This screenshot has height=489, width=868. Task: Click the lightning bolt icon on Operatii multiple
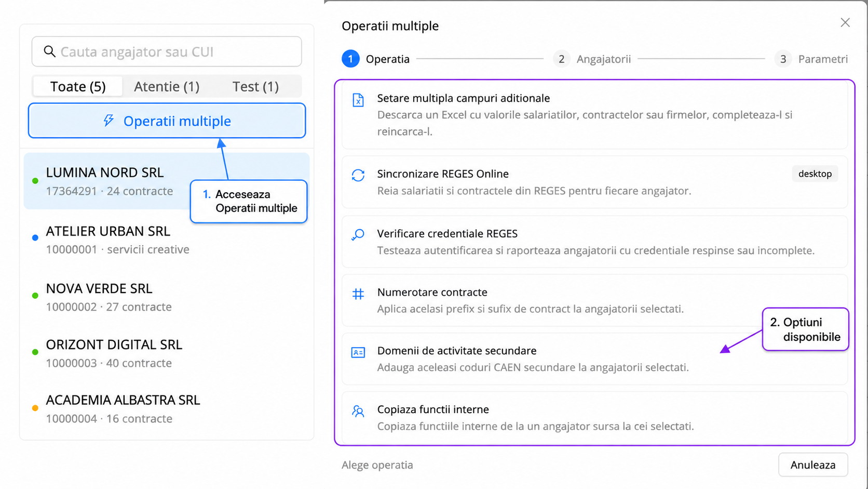pos(108,121)
